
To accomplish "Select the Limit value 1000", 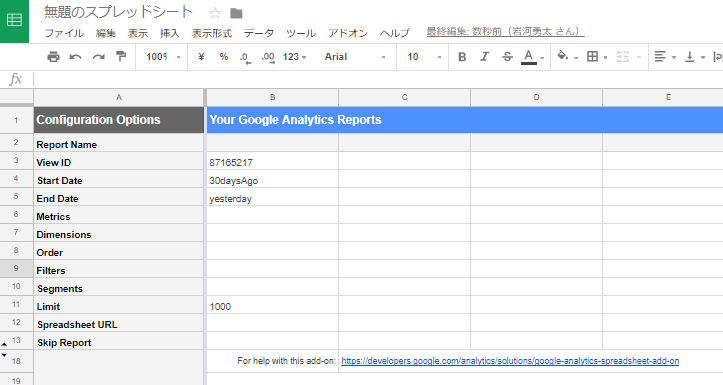I will (x=273, y=306).
